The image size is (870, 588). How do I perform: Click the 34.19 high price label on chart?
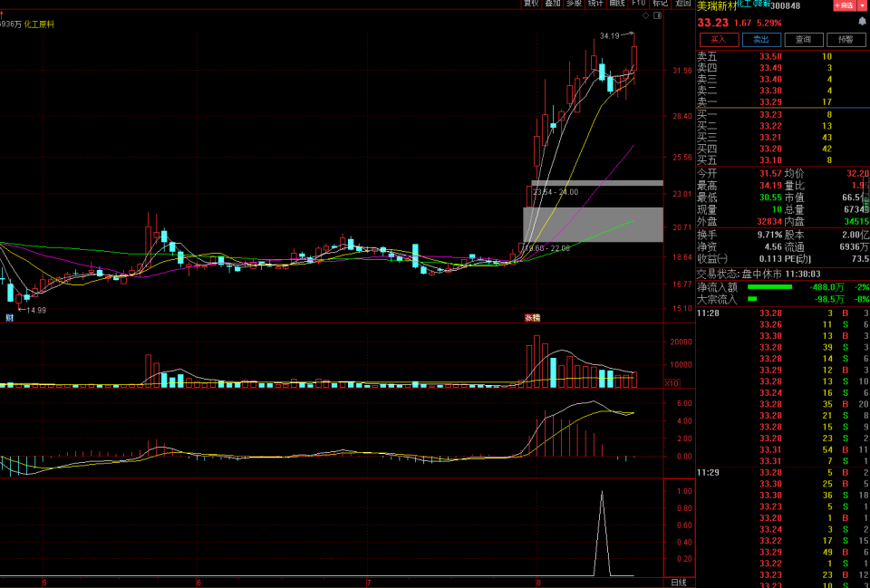pyautogui.click(x=609, y=36)
